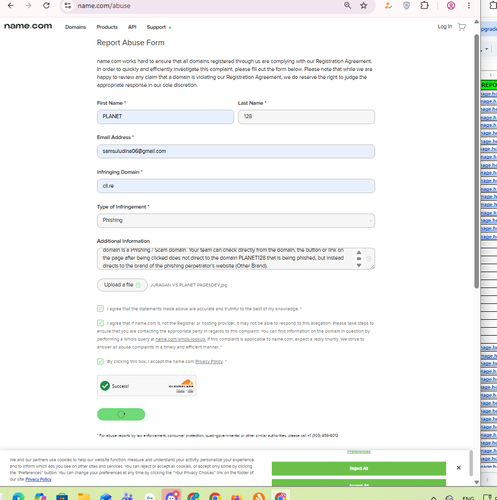
Task: Open name.com/whois-lookup link
Action: [x=180, y=339]
